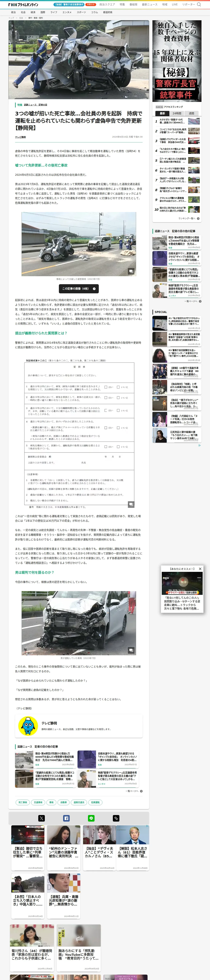The width and height of the screenshot is (210, 980).
Task: Click the トップ breadcrumb
Action: (x=11, y=18)
